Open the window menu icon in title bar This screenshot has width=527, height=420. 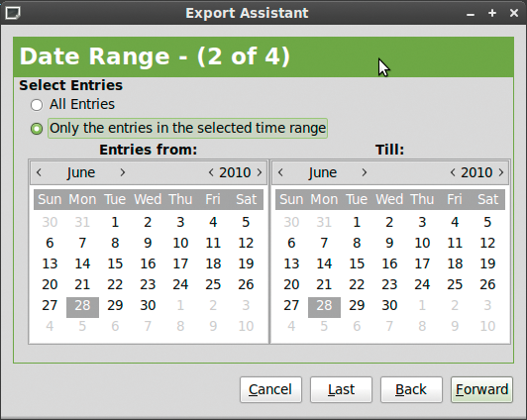pos(13,13)
